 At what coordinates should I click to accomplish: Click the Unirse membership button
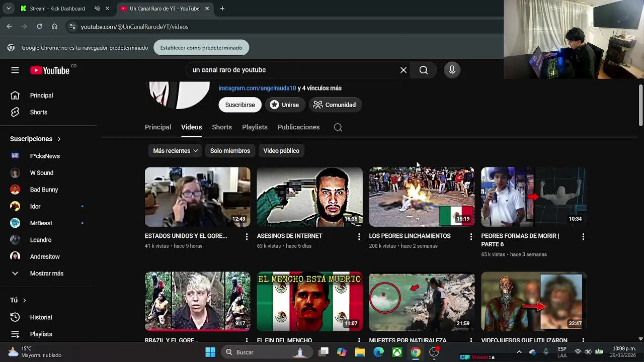pyautogui.click(x=284, y=105)
